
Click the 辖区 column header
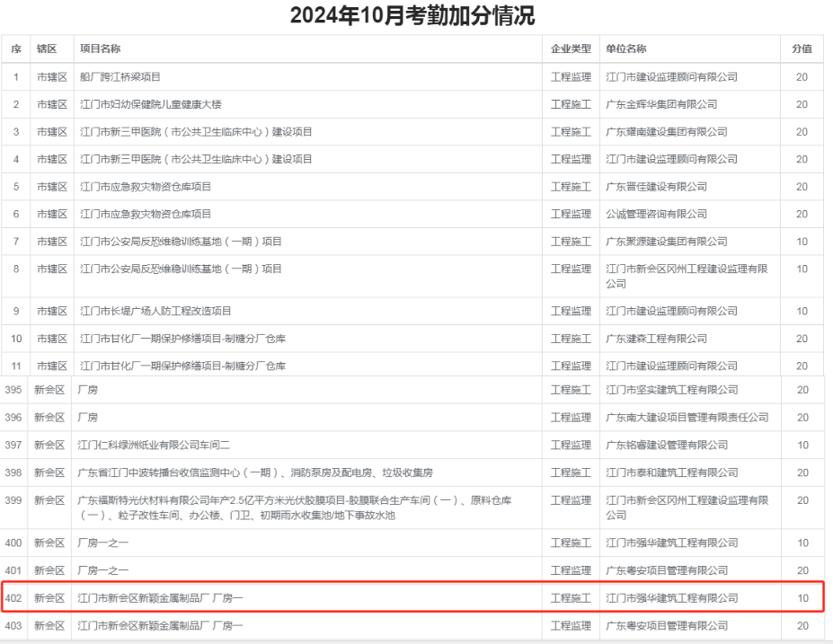pyautogui.click(x=47, y=49)
